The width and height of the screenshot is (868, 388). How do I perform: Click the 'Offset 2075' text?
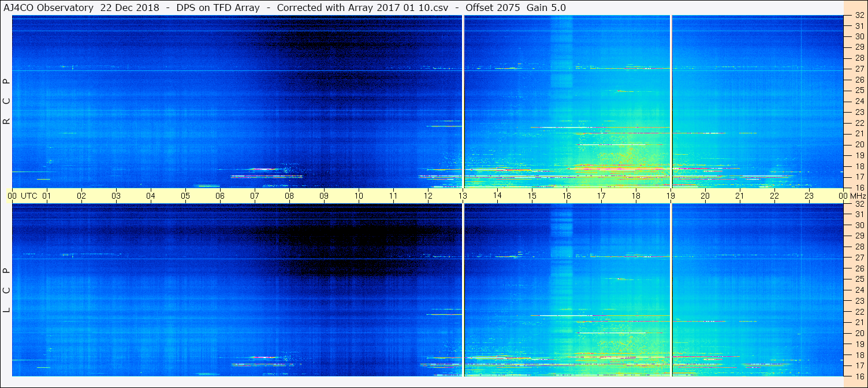pos(493,8)
